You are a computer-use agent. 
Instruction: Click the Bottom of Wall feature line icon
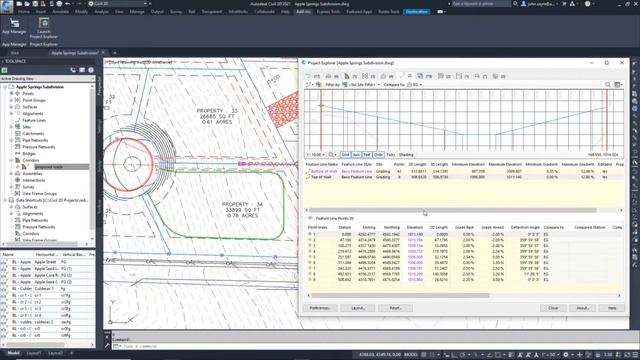[308, 171]
